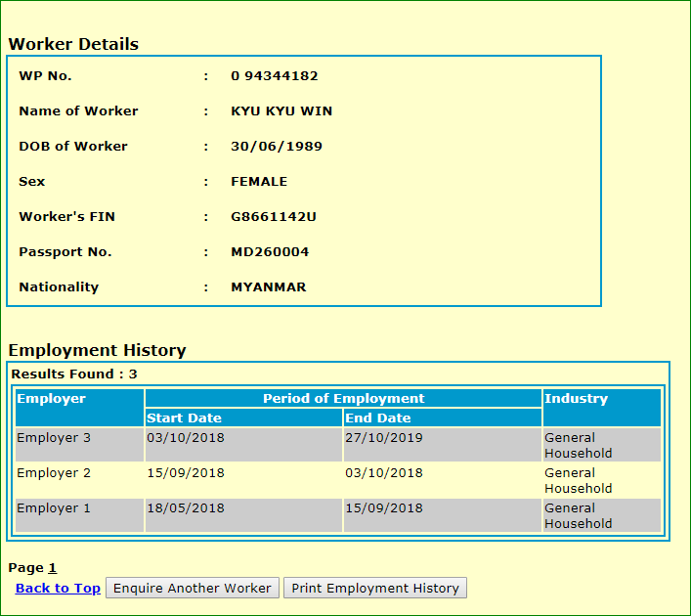Image resolution: width=691 pixels, height=616 pixels.
Task: Click the start date 18/05/2018
Action: point(186,508)
